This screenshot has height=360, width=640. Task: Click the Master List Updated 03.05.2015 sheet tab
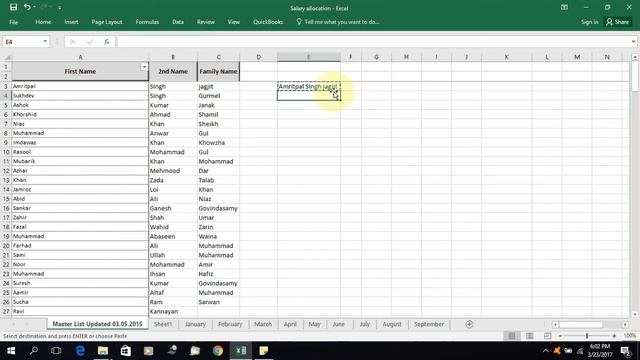pyautogui.click(x=98, y=324)
